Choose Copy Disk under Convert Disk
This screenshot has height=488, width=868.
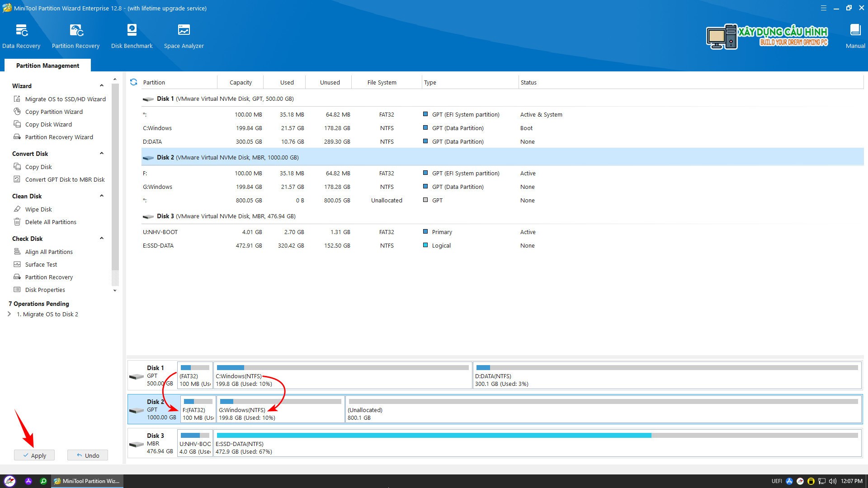tap(33, 167)
